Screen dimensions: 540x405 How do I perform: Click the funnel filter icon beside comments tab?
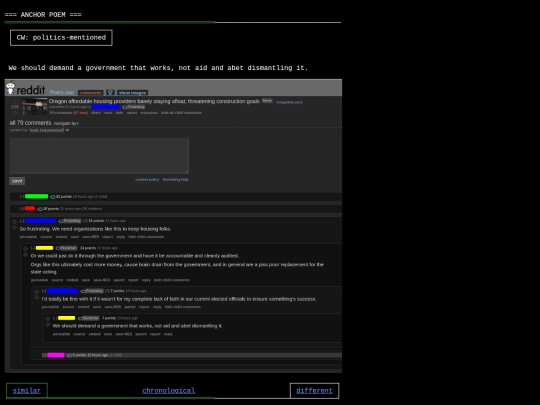(x=110, y=93)
